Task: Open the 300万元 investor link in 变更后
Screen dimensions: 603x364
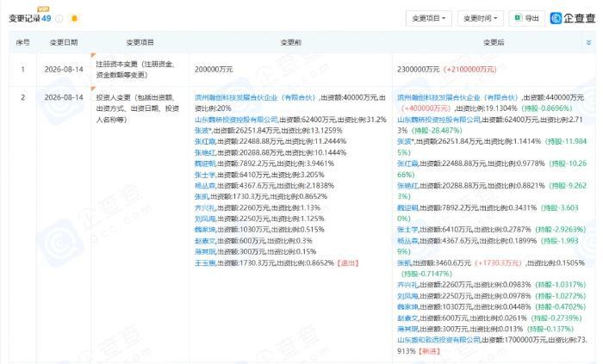Action: [407, 329]
